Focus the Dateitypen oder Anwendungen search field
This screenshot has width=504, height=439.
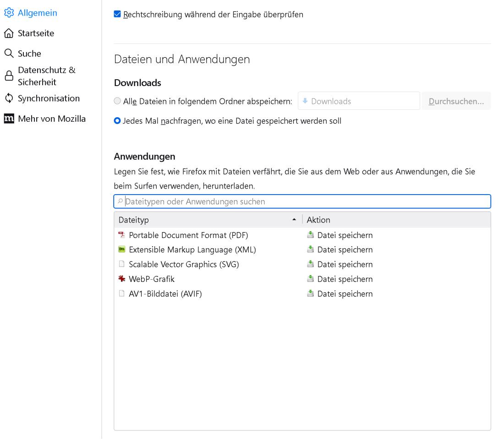click(x=302, y=201)
